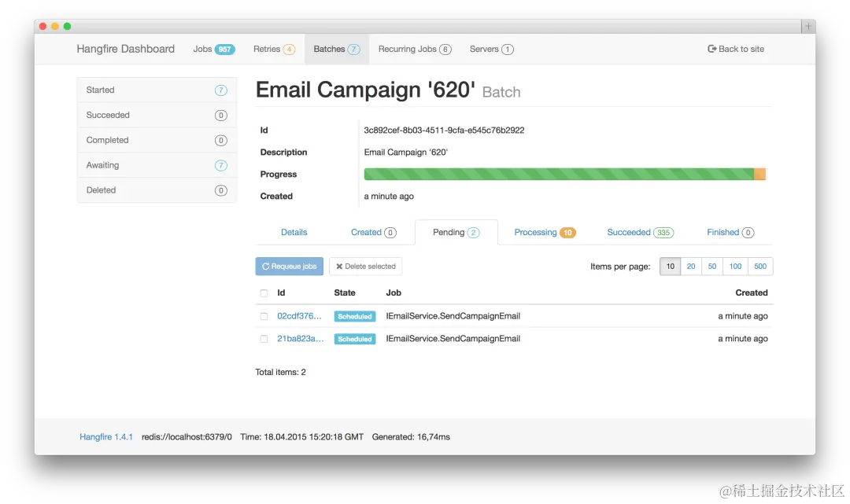850x504 pixels.
Task: Click the Hangfire Dashboard brand link
Action: [126, 49]
